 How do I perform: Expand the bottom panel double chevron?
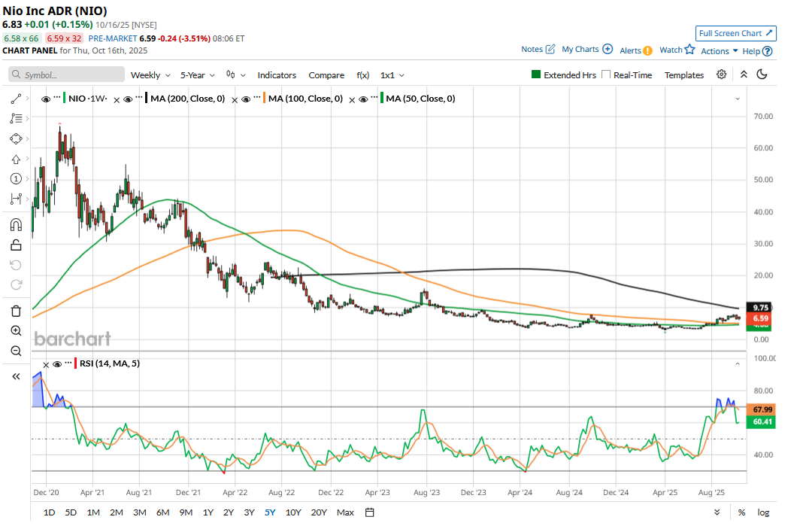pos(717,512)
